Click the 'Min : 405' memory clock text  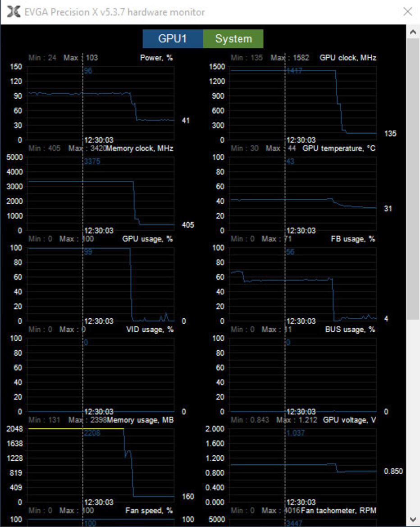click(x=45, y=148)
